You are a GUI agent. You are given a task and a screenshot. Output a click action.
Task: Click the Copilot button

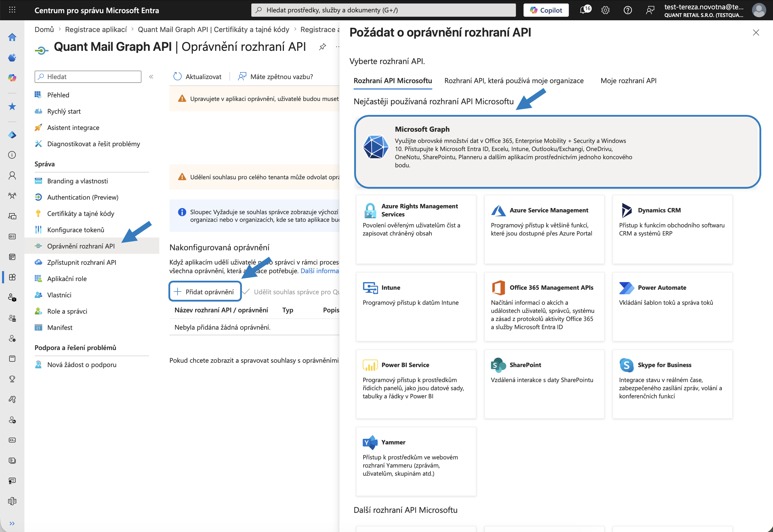[x=546, y=10]
